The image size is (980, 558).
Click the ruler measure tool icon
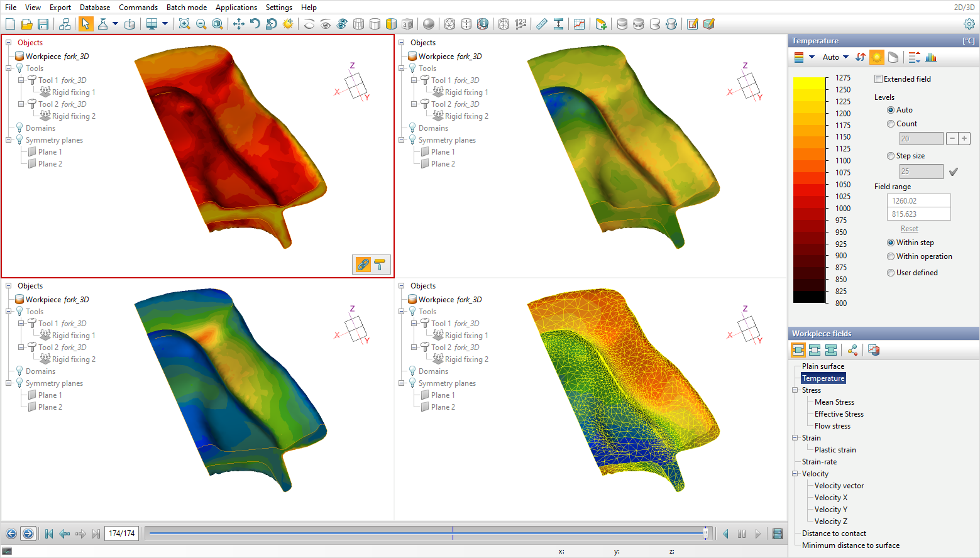[x=542, y=24]
